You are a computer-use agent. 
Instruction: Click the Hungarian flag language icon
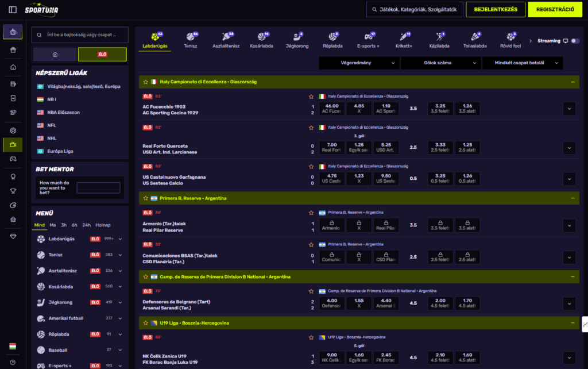pos(13,346)
